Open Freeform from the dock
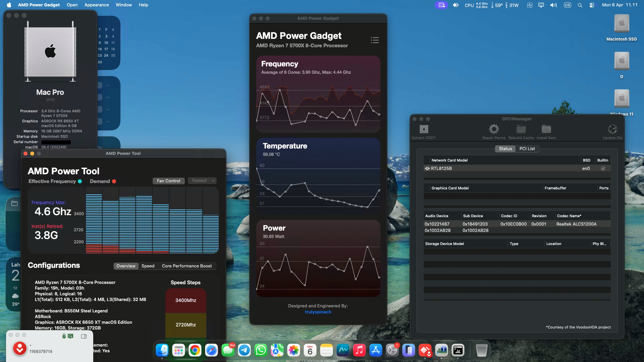The width and height of the screenshot is (644, 362). (x=343, y=351)
